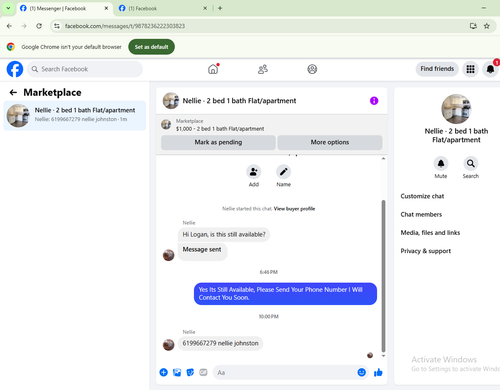Click the Facebook logo icon
500x390 pixels.
(15, 69)
